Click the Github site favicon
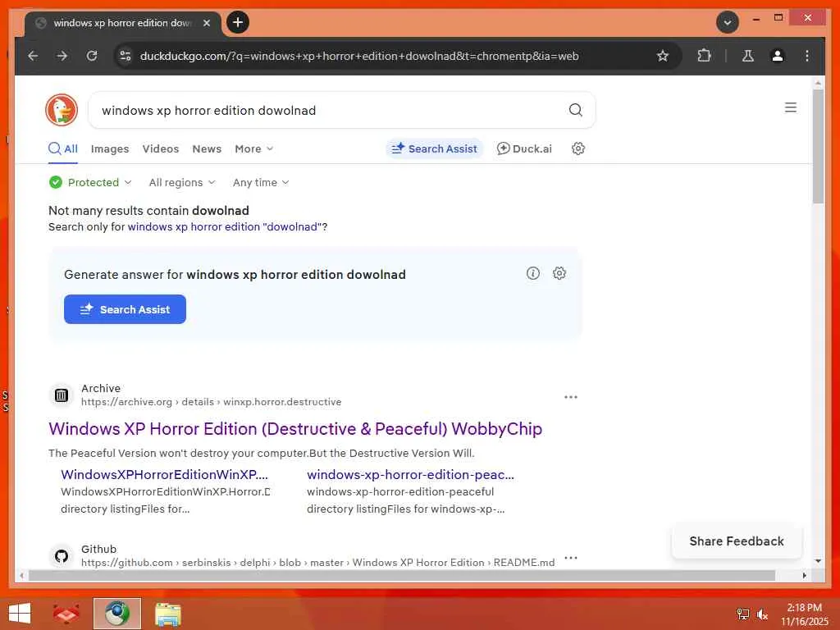 coord(62,556)
